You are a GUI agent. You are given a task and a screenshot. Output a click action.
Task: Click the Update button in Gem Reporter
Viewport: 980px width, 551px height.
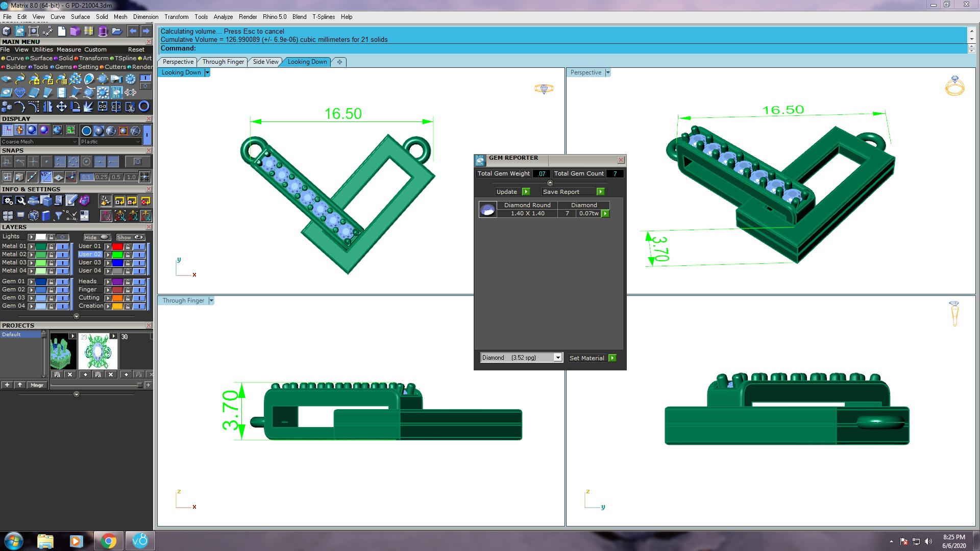pos(512,192)
